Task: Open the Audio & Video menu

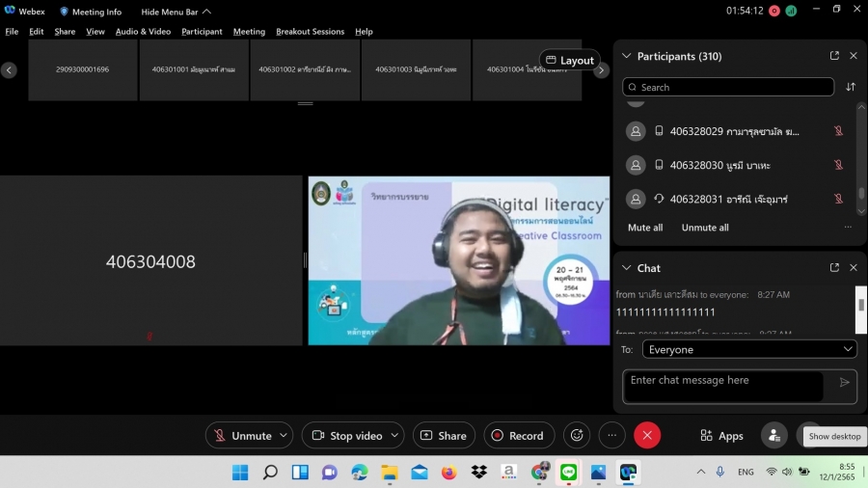Action: [x=143, y=31]
